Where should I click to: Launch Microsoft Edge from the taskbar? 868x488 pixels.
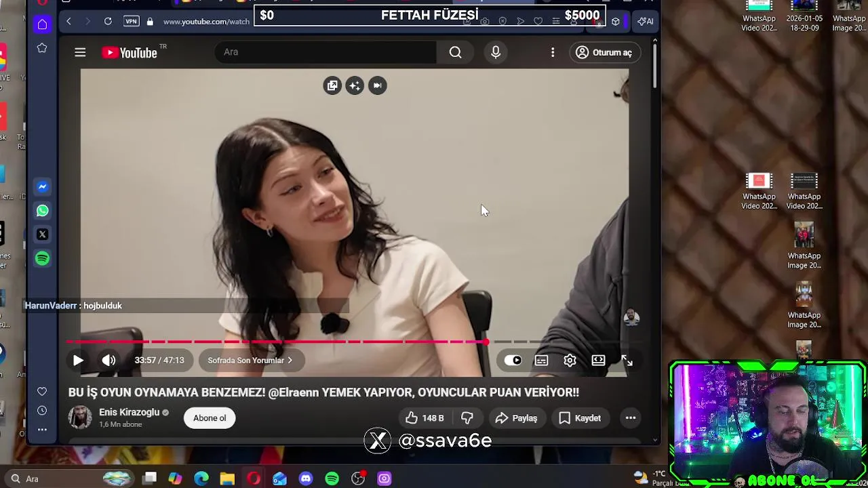point(201,479)
